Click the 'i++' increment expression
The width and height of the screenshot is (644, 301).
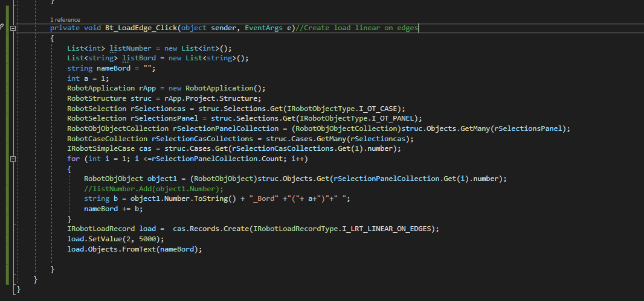[x=298, y=159]
